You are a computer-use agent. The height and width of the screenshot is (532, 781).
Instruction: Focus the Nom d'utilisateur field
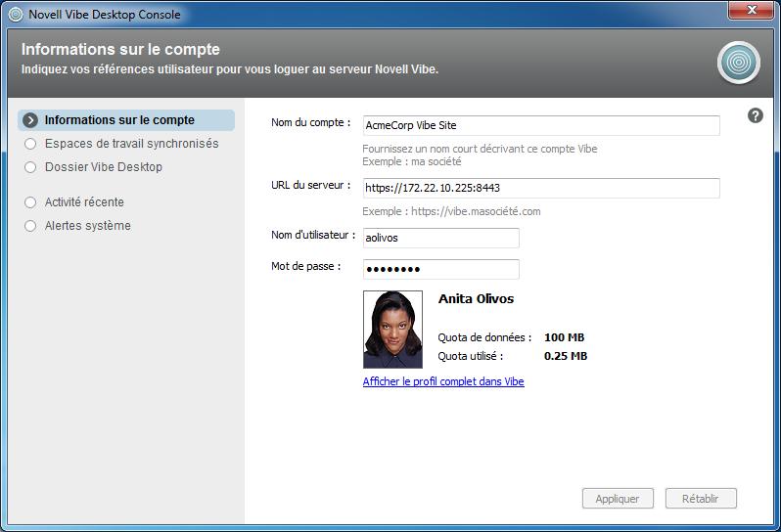click(x=440, y=238)
